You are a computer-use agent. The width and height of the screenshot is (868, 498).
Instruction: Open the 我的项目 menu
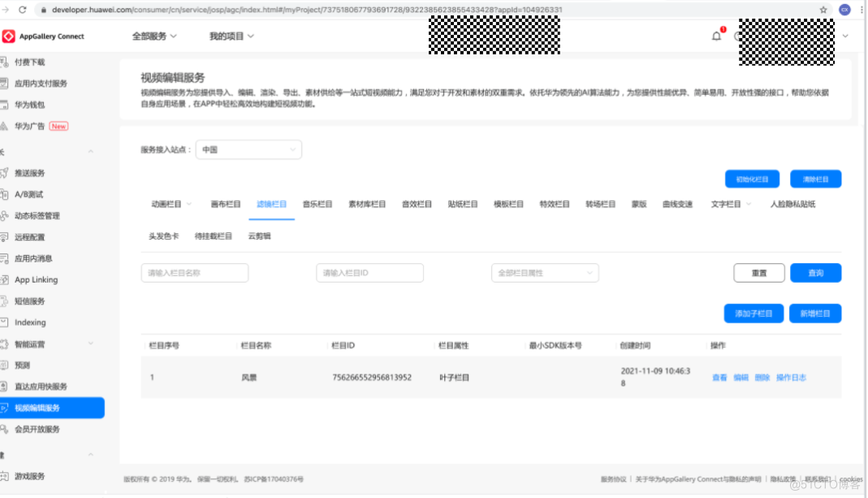tap(229, 36)
